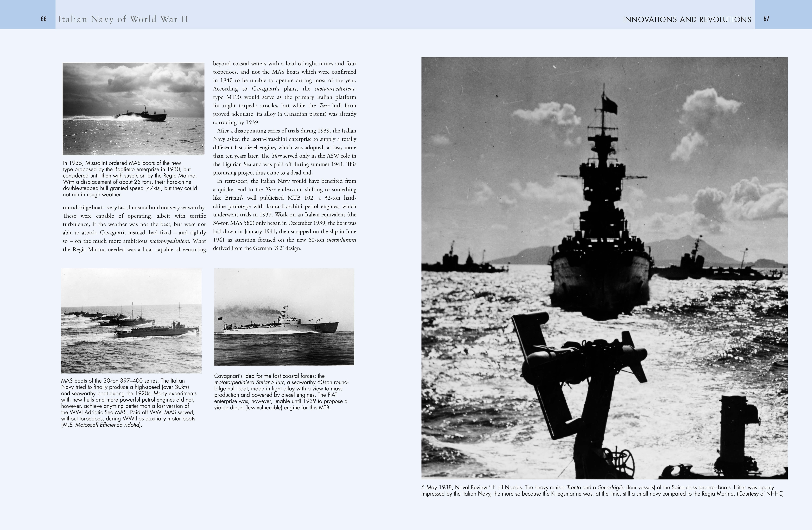This screenshot has height=530, width=812.
Task: Click the header "INNOVATIONS AND REVOLUTIONS"
Action: click(x=687, y=20)
